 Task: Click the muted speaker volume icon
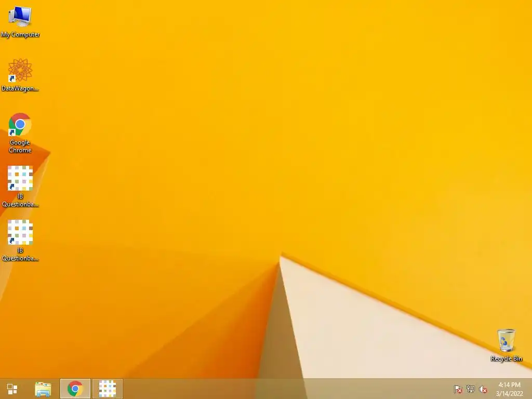[483, 389]
